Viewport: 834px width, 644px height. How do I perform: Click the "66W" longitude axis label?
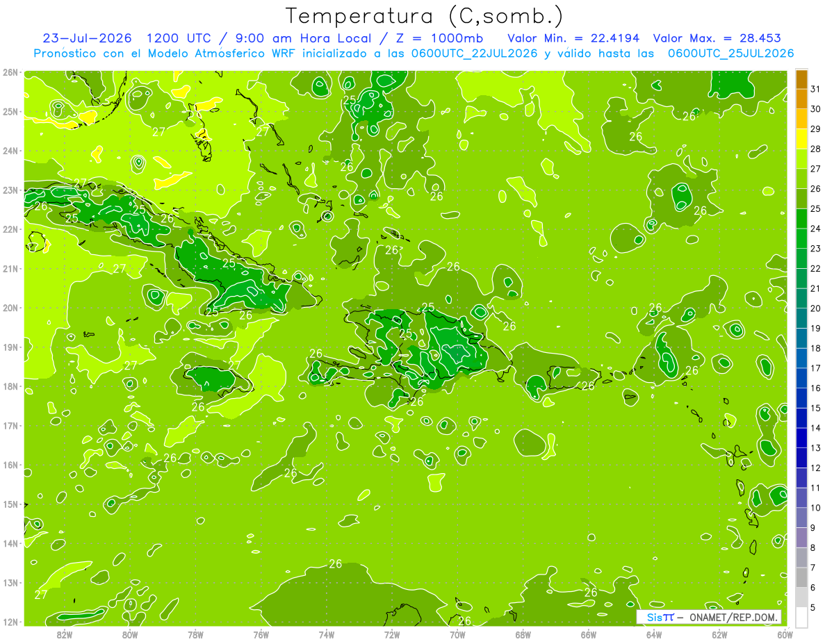click(x=588, y=634)
